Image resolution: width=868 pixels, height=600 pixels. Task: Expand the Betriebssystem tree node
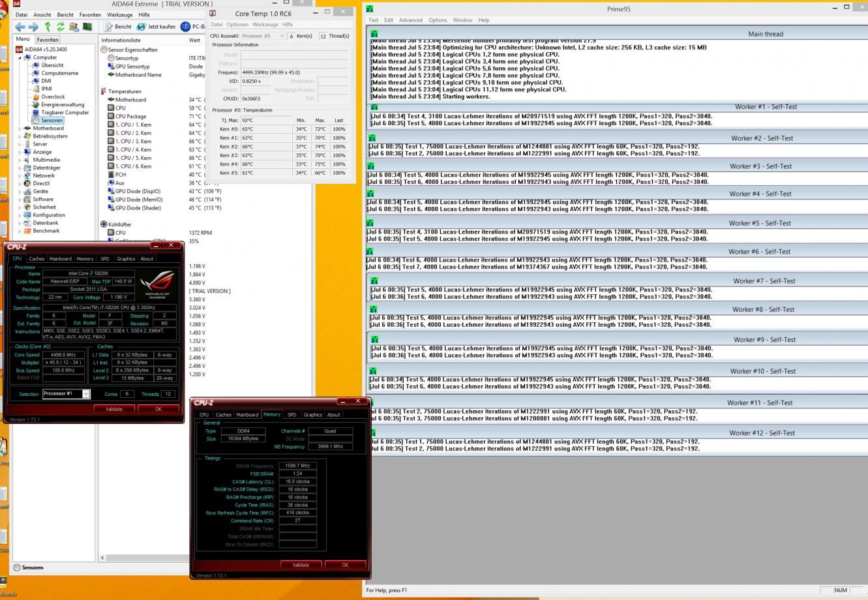point(19,136)
